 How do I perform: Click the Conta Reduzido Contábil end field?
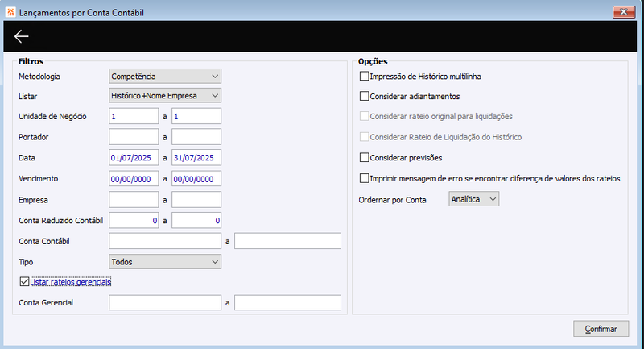[x=196, y=220]
